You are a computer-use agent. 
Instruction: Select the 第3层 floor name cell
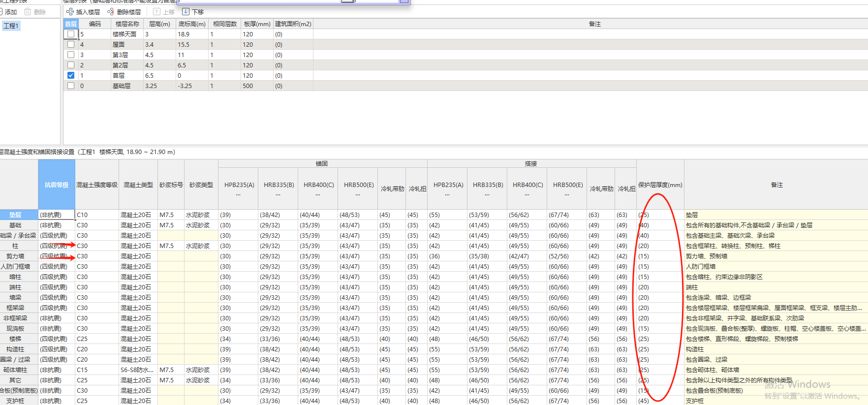[127, 55]
